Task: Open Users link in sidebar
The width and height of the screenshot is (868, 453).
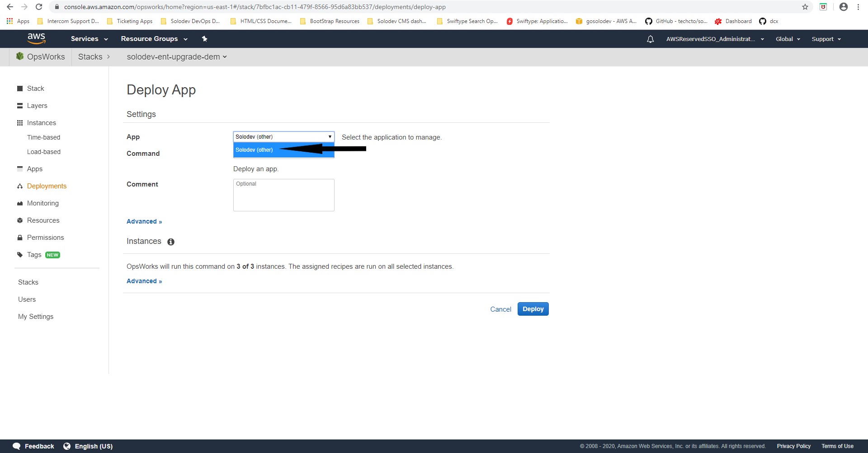Action: coord(27,299)
